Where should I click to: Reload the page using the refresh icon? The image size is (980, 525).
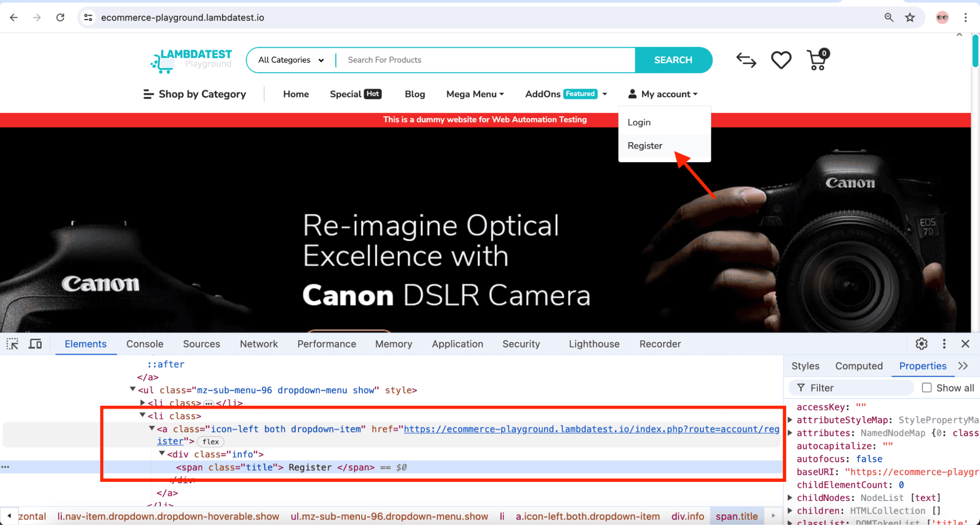click(60, 18)
